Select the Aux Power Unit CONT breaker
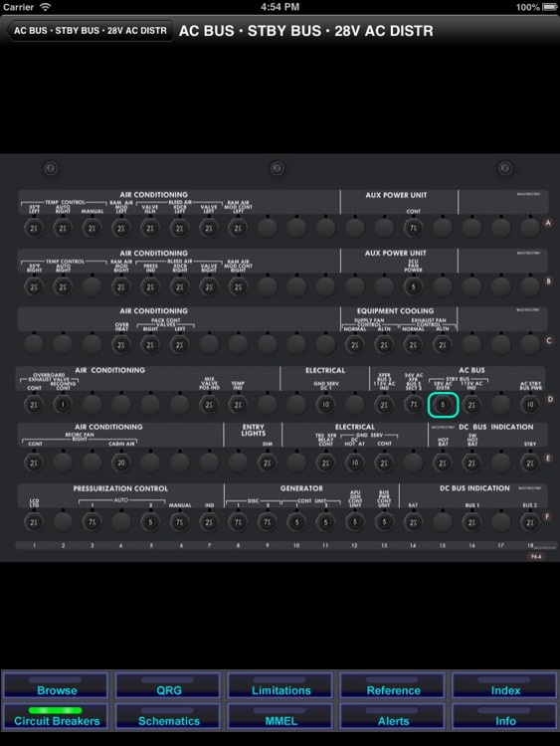 point(414,229)
